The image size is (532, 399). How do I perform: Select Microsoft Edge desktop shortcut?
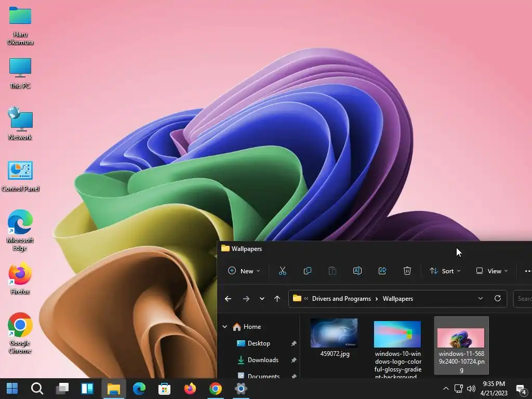[x=20, y=230]
